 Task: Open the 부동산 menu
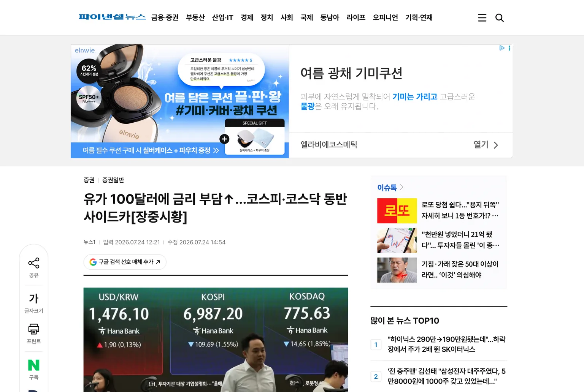pos(195,17)
